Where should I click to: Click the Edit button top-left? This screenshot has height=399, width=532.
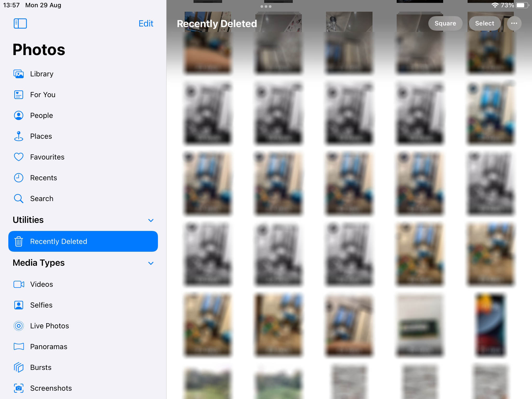pyautogui.click(x=146, y=23)
